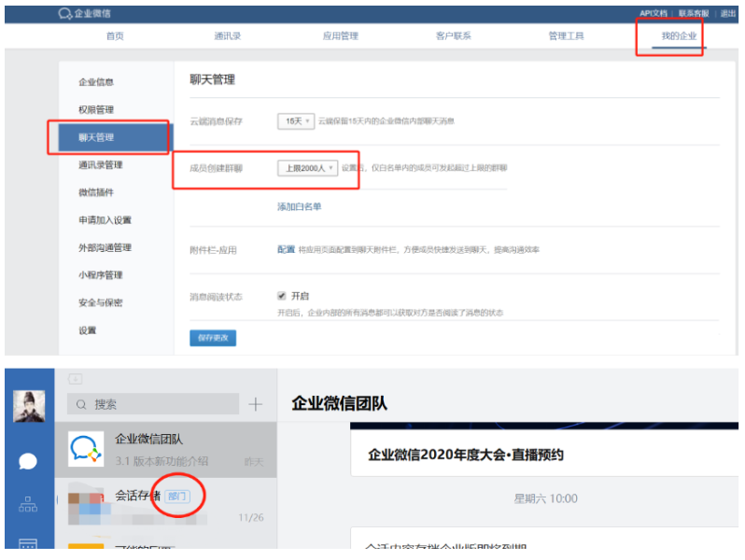Click the user avatar in the client
745x560 pixels.
[29, 406]
